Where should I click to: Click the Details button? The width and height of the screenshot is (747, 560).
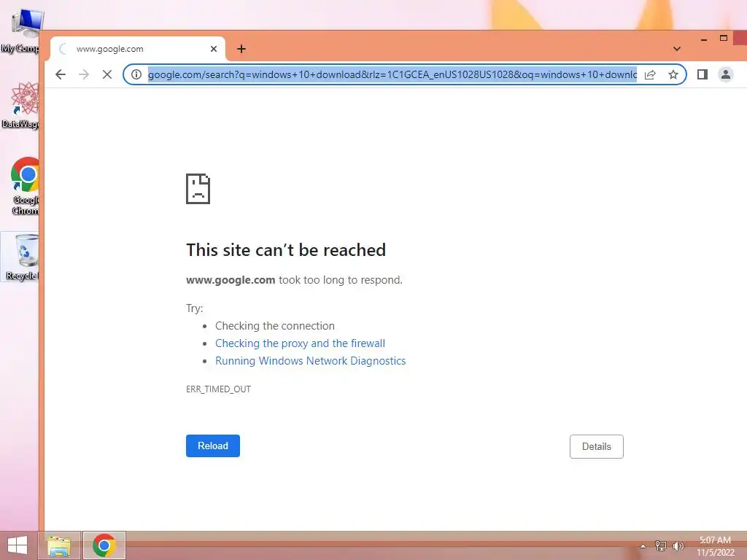[x=597, y=446]
